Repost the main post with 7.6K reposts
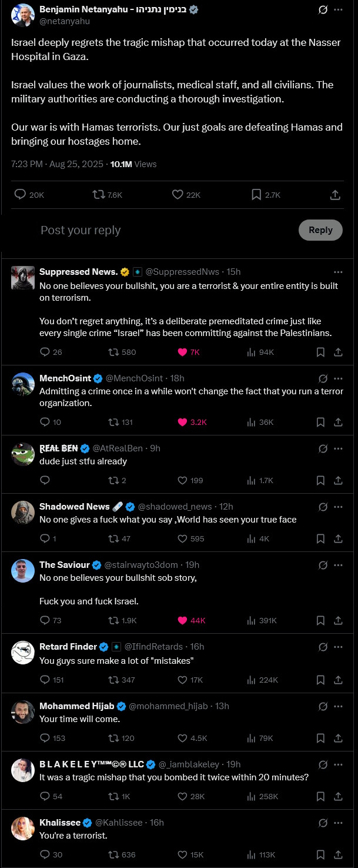The height and width of the screenshot is (868, 358). pyautogui.click(x=99, y=194)
